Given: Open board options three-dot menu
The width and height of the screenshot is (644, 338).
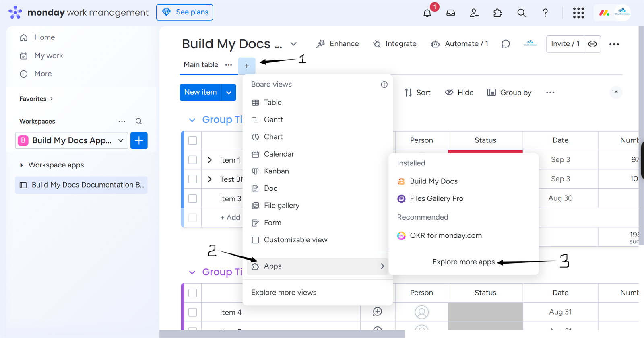Looking at the screenshot, I should tap(614, 44).
